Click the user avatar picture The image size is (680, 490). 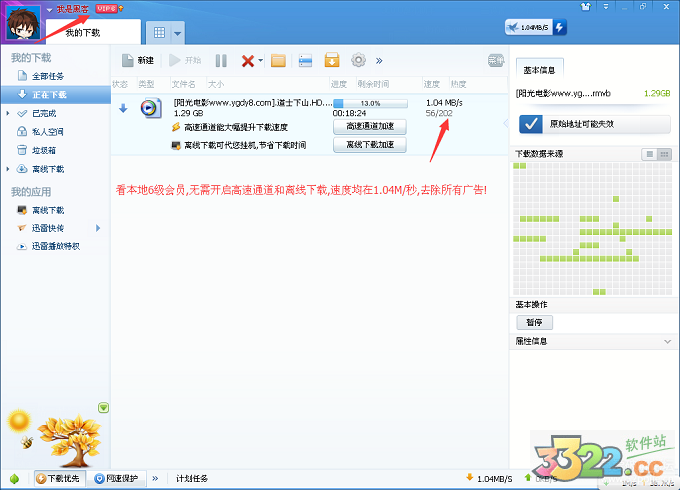pos(23,23)
